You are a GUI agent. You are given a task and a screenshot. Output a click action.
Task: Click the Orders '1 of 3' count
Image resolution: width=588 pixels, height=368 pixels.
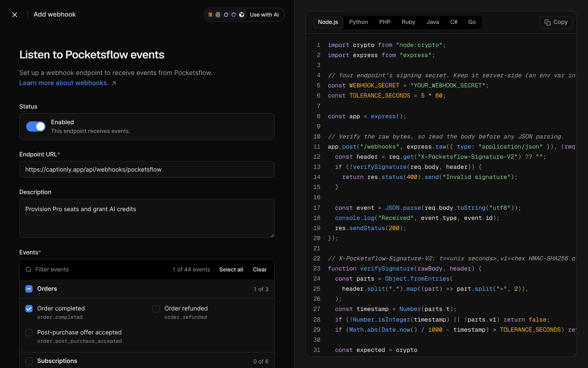261,289
